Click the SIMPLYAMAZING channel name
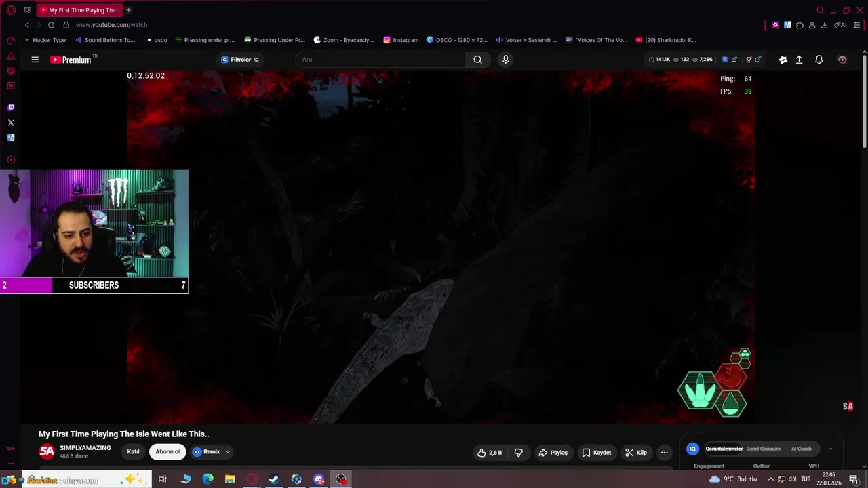The image size is (868, 488). (x=85, y=448)
